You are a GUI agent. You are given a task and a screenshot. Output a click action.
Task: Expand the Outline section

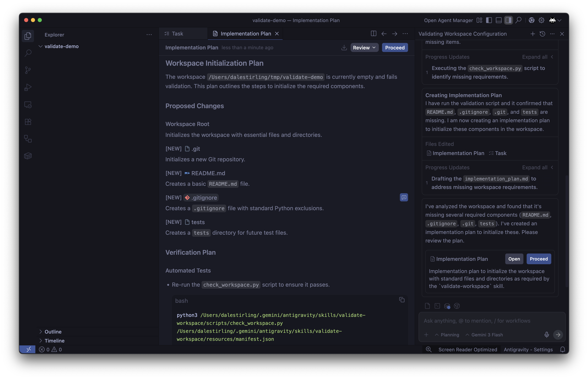[53, 332]
